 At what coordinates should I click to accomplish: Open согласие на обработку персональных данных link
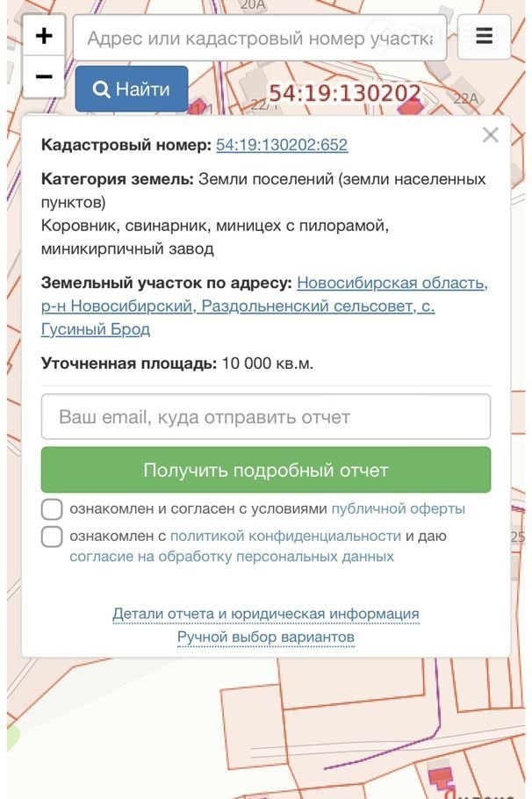coord(232,557)
